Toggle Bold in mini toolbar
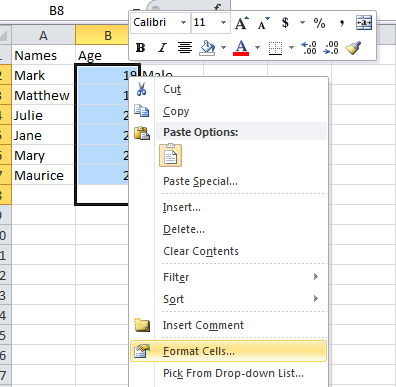This screenshot has height=387, width=396. pyautogui.click(x=140, y=48)
